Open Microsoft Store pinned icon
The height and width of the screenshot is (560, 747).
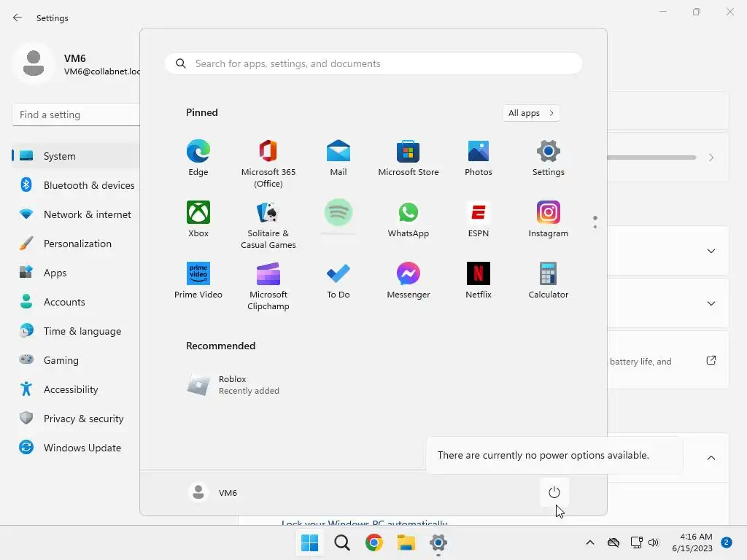click(x=409, y=158)
